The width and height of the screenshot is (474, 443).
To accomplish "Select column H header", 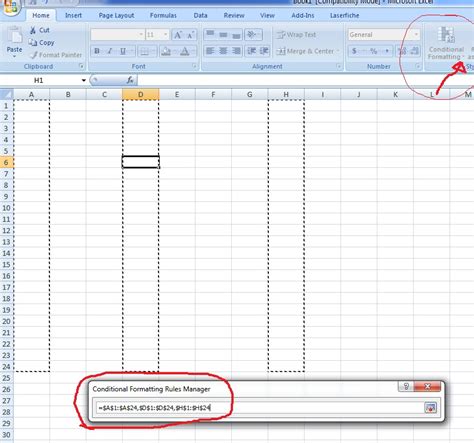I will (286, 95).
